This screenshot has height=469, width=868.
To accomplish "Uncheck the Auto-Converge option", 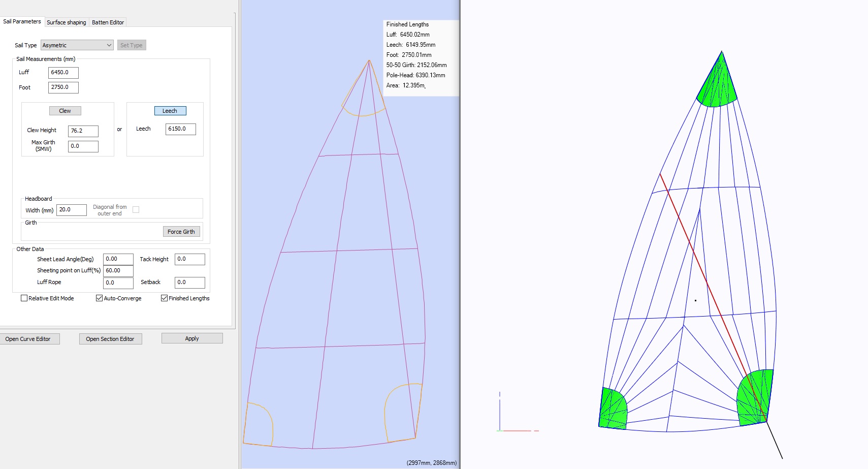I will [99, 298].
